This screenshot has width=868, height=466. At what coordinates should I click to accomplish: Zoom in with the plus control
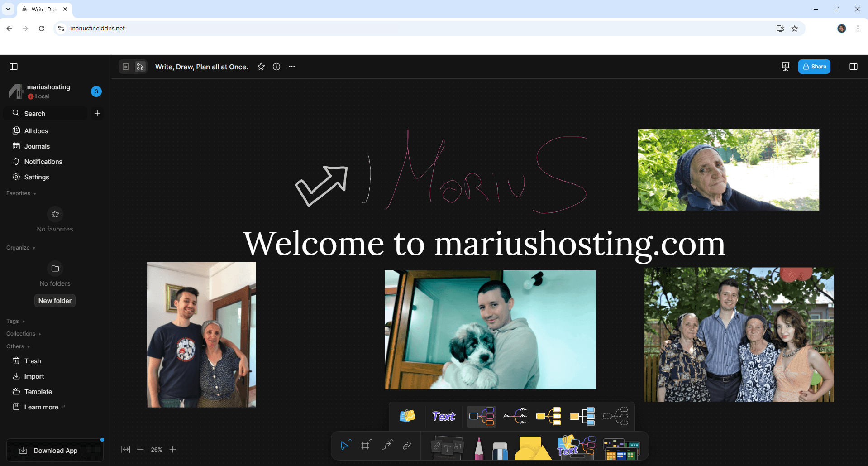[173, 449]
